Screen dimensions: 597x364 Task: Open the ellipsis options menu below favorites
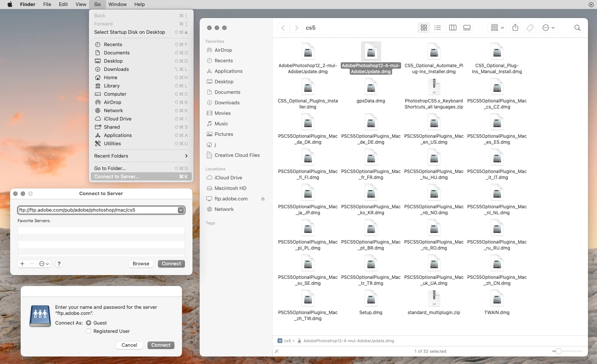(44, 264)
